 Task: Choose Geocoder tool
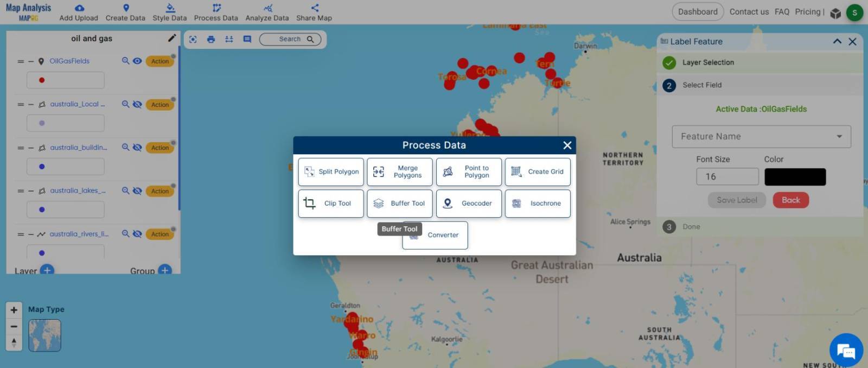[469, 204]
